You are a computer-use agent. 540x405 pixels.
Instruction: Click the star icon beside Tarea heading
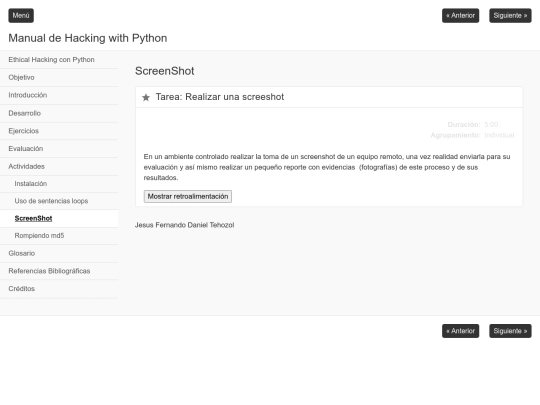[146, 97]
